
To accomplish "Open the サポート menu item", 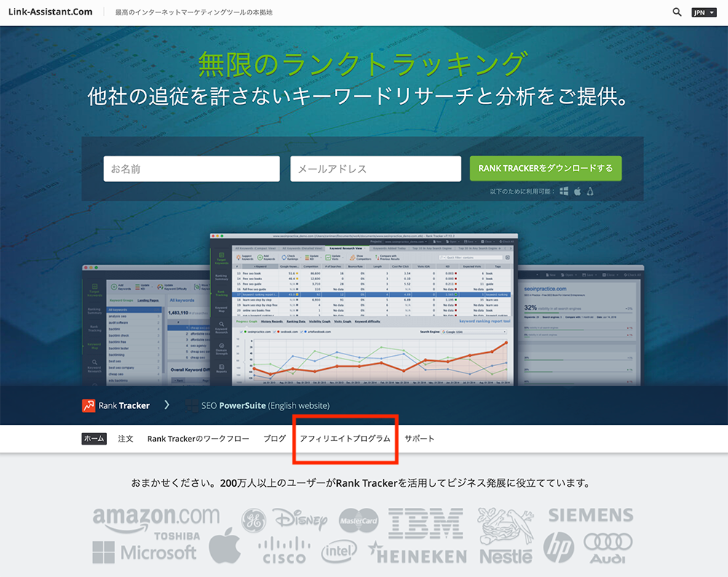I will click(x=419, y=439).
